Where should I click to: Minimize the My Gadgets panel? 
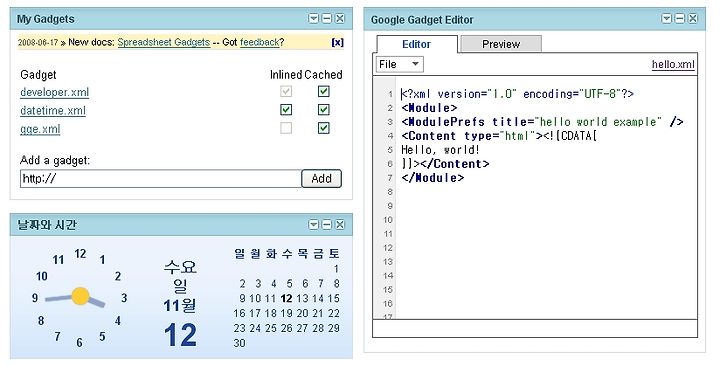(326, 18)
